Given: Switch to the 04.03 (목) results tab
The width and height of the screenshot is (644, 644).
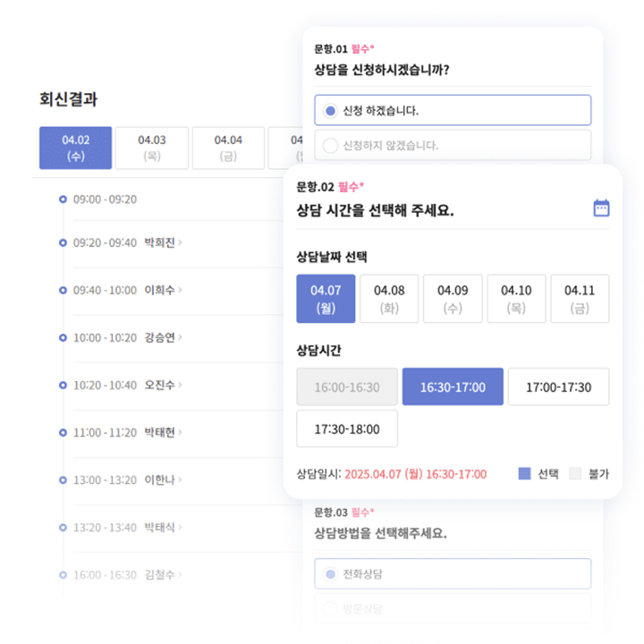Looking at the screenshot, I should click(x=152, y=148).
